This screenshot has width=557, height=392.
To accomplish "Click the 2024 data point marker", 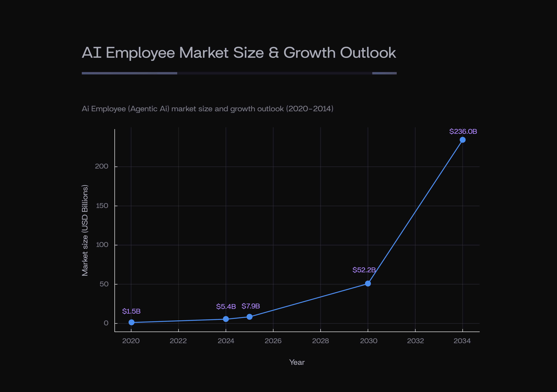I will (226, 319).
